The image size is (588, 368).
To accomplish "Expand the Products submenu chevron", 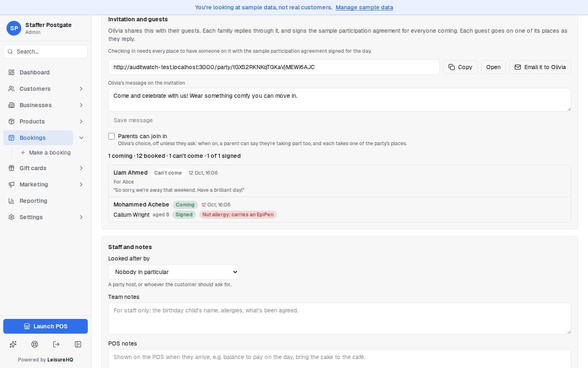I will coord(81,121).
